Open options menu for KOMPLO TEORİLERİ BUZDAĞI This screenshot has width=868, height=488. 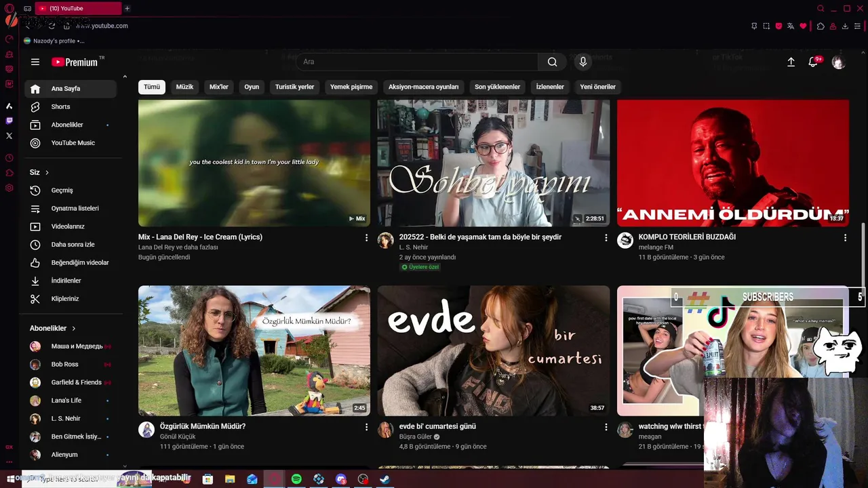[845, 238]
